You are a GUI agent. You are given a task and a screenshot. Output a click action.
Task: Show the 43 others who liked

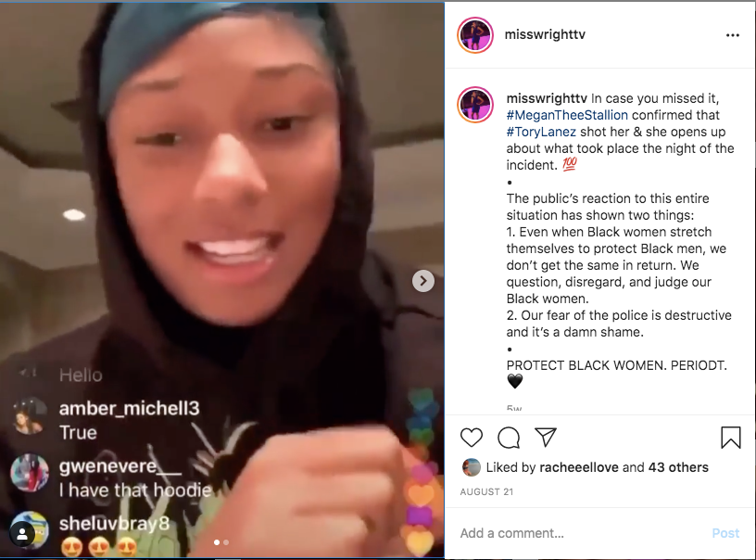(x=678, y=467)
